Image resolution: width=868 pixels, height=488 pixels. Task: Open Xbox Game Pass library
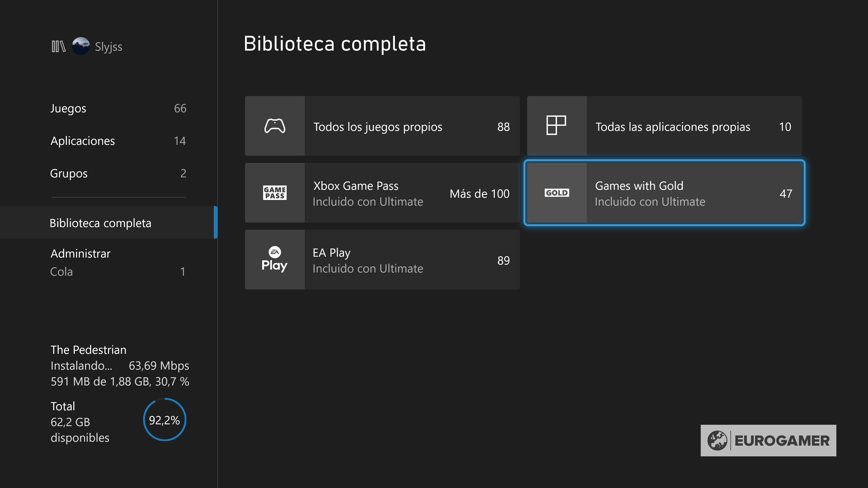[x=382, y=193]
